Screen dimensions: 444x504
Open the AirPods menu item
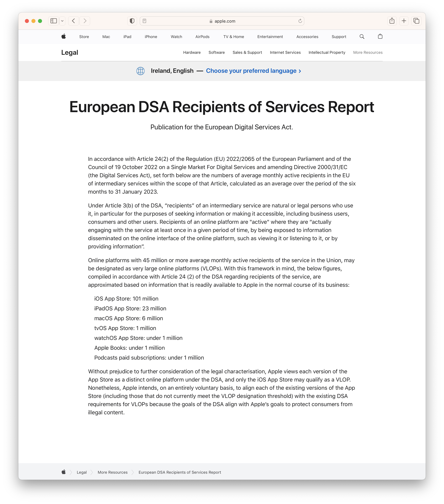[202, 37]
